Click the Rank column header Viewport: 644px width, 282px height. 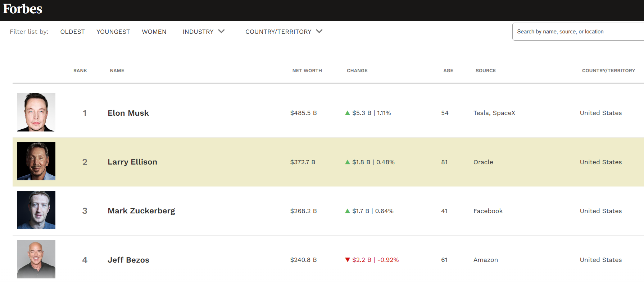coord(80,71)
